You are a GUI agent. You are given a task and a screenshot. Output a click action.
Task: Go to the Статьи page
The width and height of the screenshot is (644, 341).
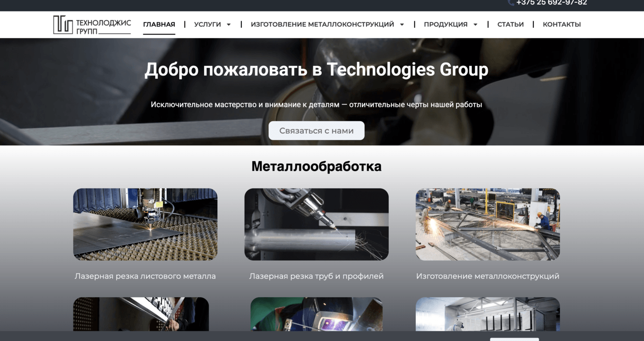(x=510, y=25)
